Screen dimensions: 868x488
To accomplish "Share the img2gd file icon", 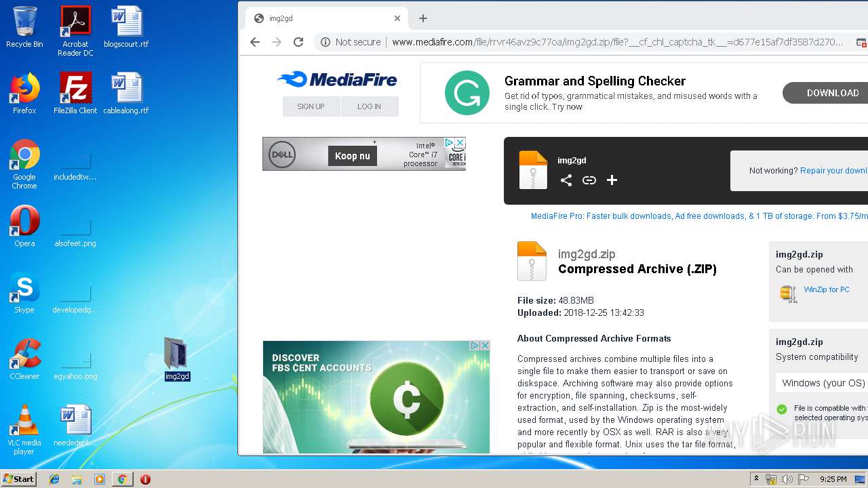I will click(x=566, y=180).
